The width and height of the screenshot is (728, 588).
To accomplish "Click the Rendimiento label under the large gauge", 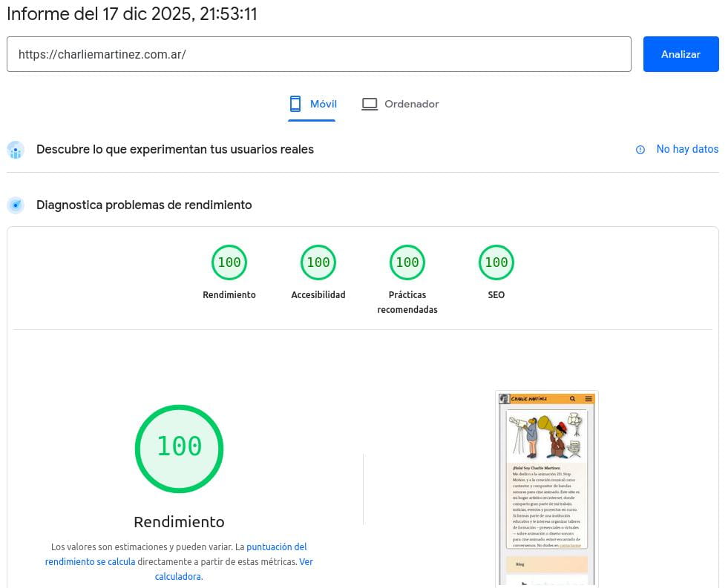I will (x=179, y=522).
